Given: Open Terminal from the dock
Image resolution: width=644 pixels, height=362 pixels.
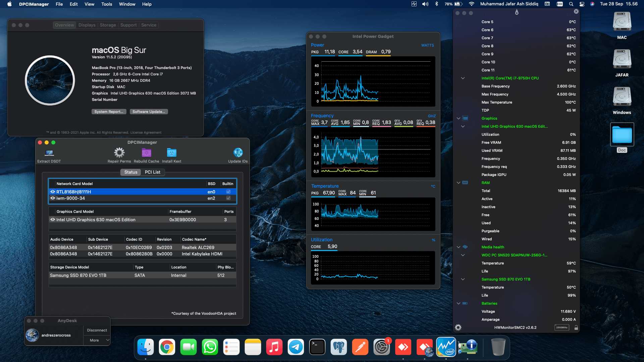Looking at the screenshot, I should 317,347.
